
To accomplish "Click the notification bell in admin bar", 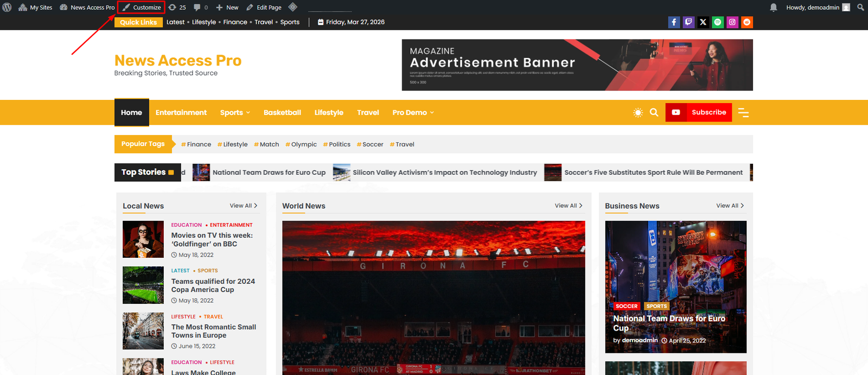I will (774, 7).
